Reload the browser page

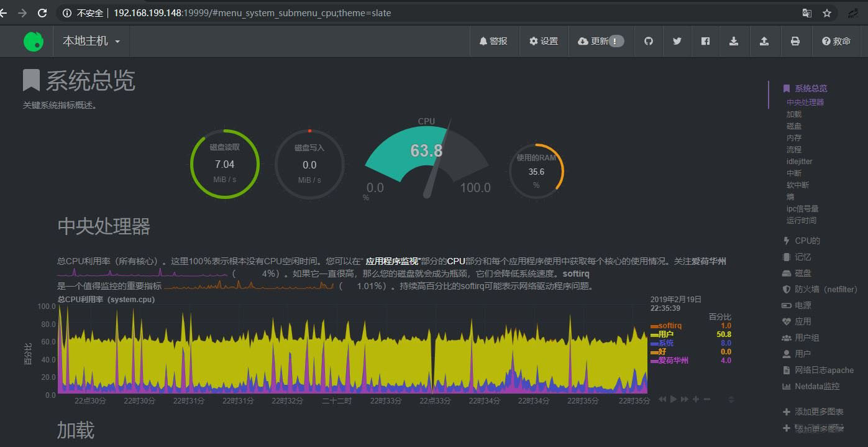42,12
